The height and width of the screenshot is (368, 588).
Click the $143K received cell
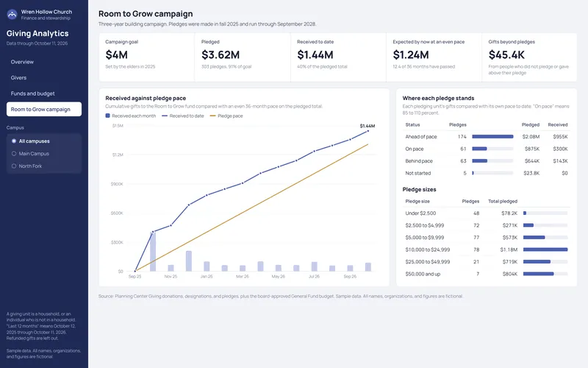pyautogui.click(x=560, y=161)
